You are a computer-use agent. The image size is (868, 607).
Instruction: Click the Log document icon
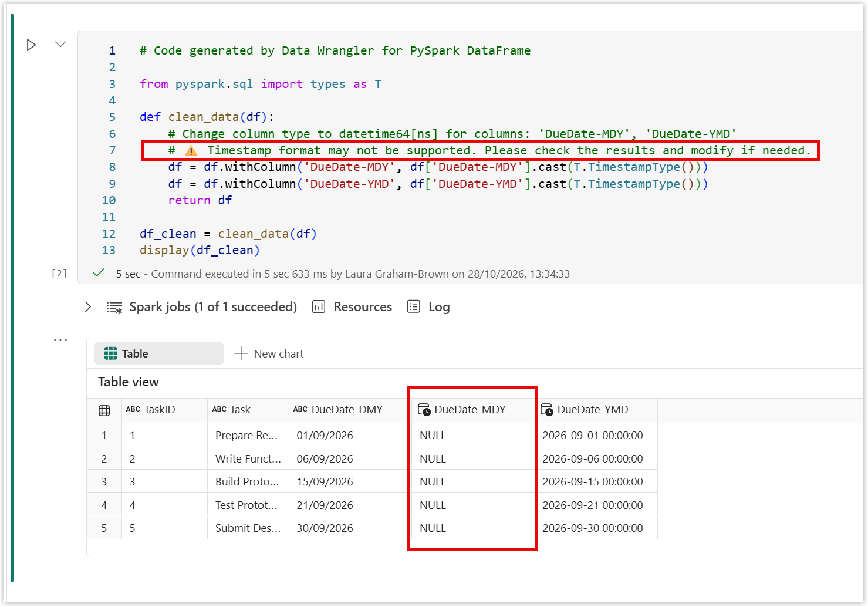click(x=414, y=306)
